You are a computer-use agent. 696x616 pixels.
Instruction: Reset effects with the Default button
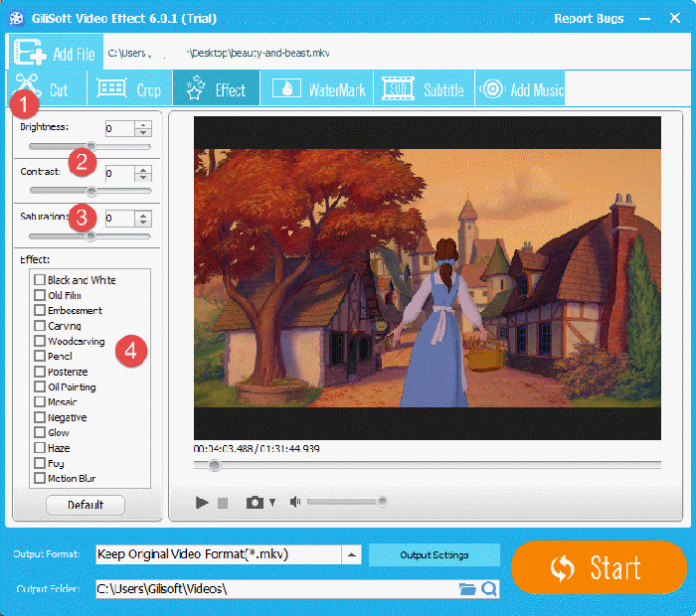pos(86,505)
